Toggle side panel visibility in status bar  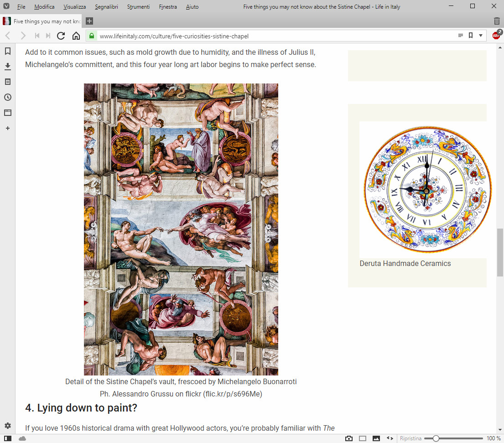(8, 438)
